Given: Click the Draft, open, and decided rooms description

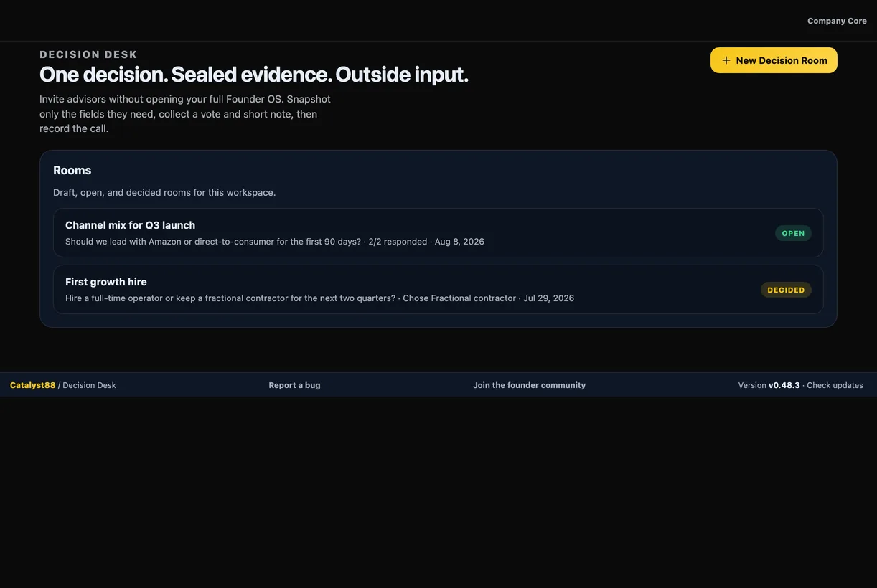Looking at the screenshot, I should (x=164, y=192).
